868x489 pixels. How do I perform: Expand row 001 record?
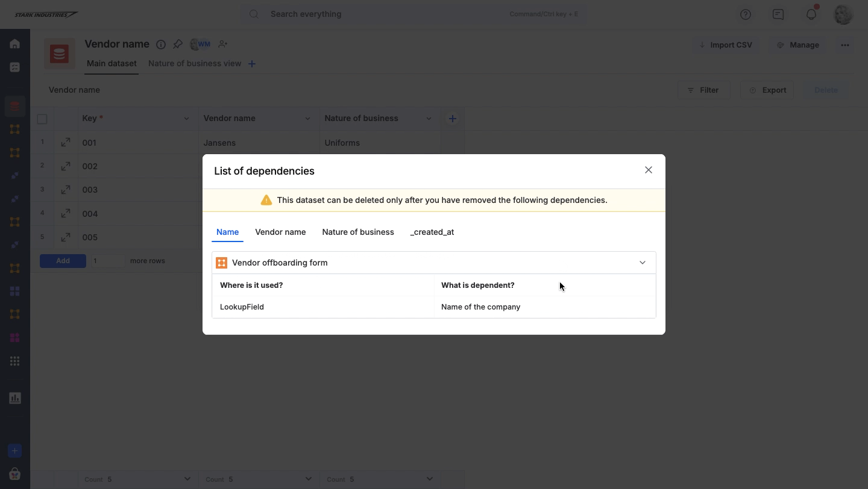[66, 143]
